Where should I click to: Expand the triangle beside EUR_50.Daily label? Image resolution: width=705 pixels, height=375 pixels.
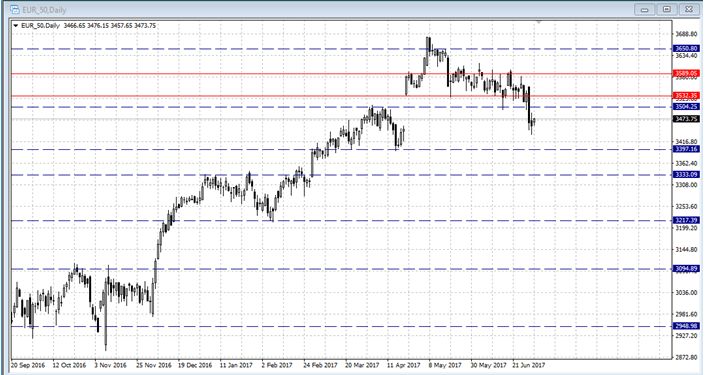pyautogui.click(x=16, y=26)
